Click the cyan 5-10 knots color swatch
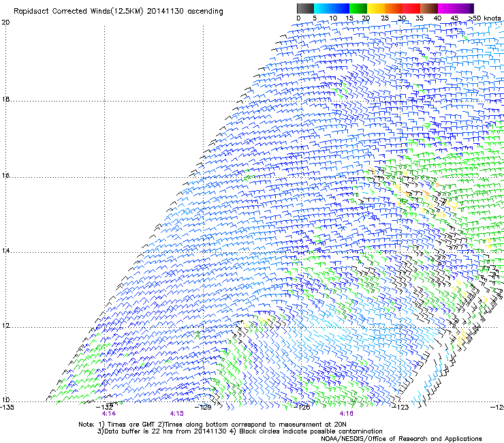 (x=323, y=8)
